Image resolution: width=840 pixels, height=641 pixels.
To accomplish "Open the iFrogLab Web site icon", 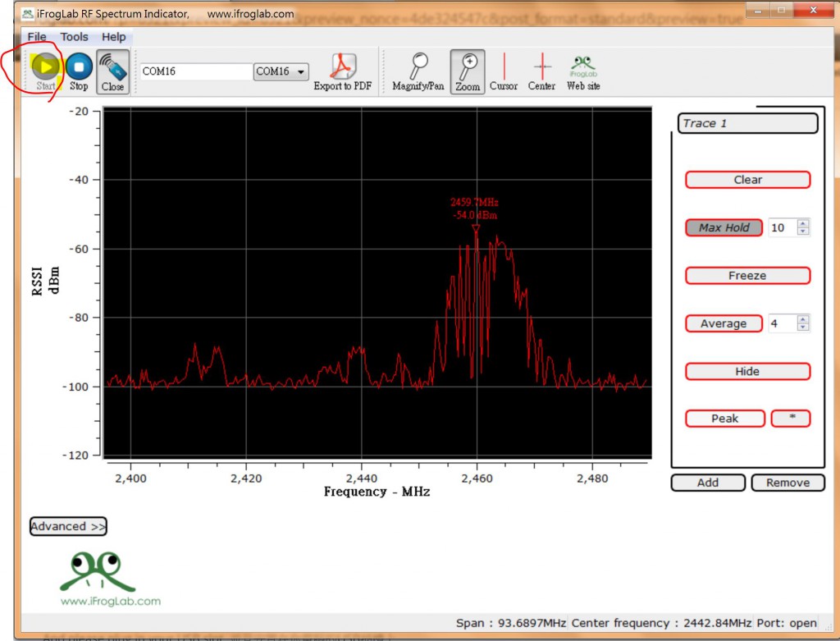I will (583, 72).
